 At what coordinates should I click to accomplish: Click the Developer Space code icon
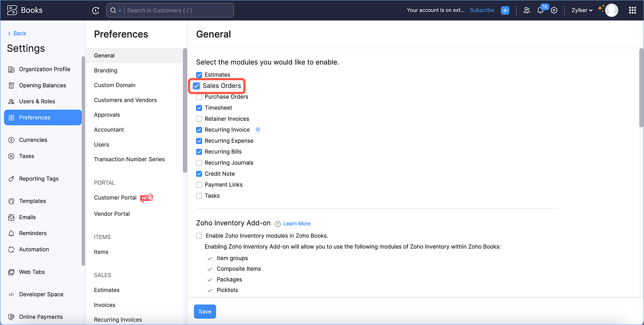pyautogui.click(x=11, y=294)
